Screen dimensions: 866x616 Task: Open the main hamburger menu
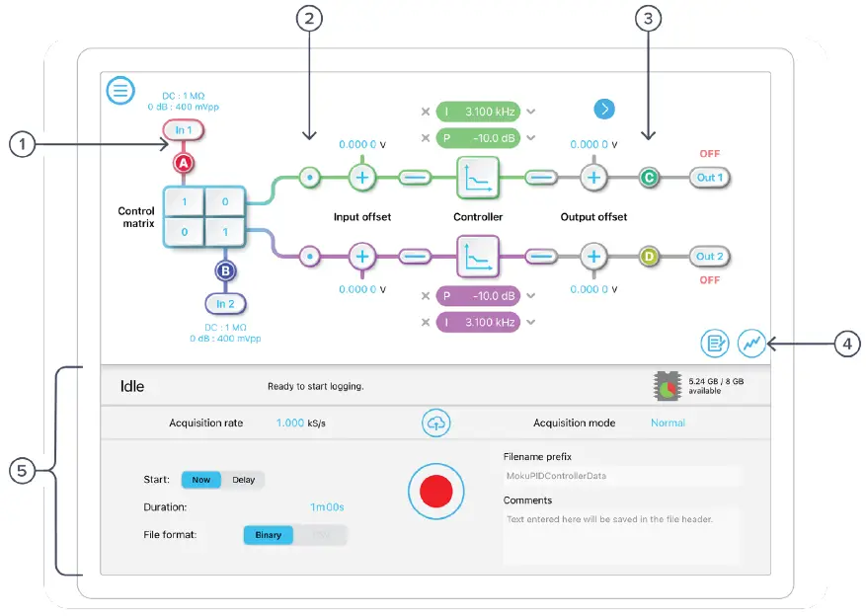[x=119, y=90]
